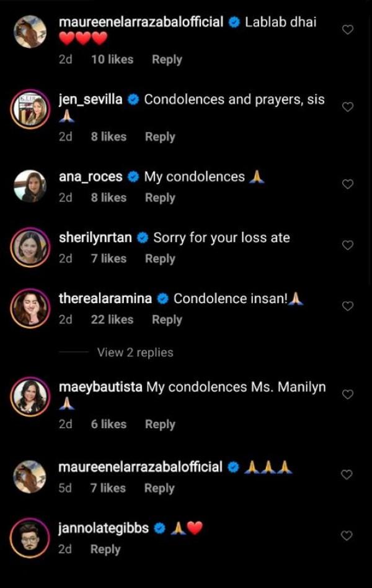View '22 likes' on therealaramina's comment
The width and height of the screenshot is (372, 588).
point(112,320)
